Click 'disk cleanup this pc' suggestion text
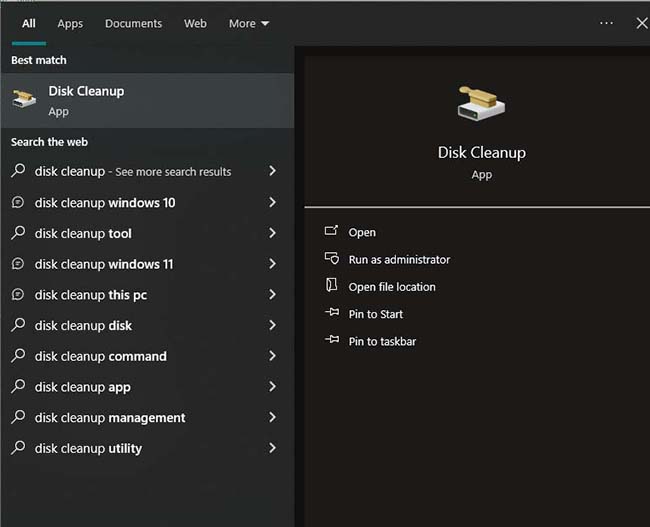Image resolution: width=650 pixels, height=527 pixels. tap(91, 295)
